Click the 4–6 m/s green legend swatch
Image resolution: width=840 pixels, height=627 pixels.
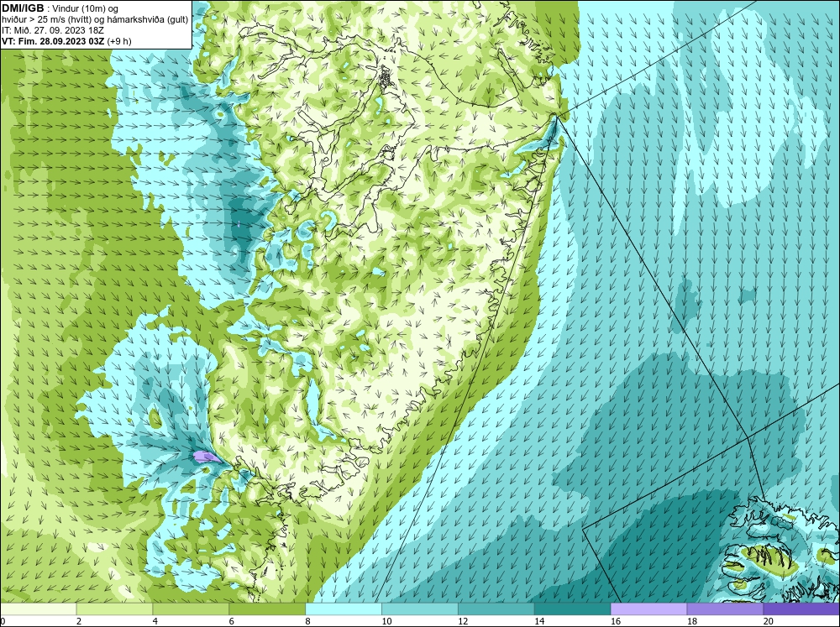(191, 609)
